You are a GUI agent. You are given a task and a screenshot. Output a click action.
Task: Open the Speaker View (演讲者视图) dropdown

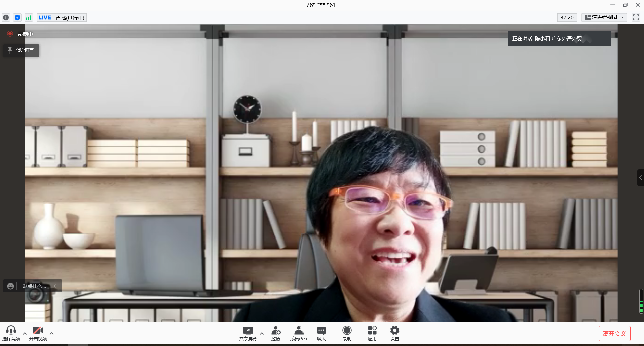point(604,17)
